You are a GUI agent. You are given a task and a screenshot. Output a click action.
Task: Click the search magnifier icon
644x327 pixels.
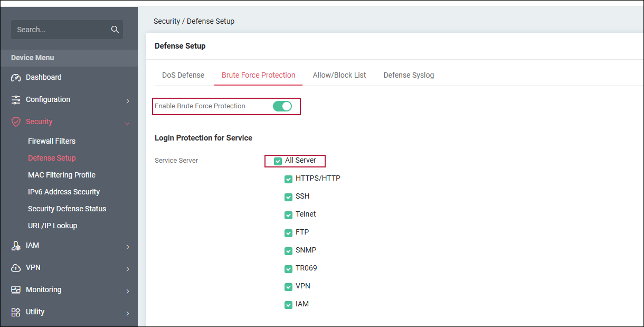point(115,30)
